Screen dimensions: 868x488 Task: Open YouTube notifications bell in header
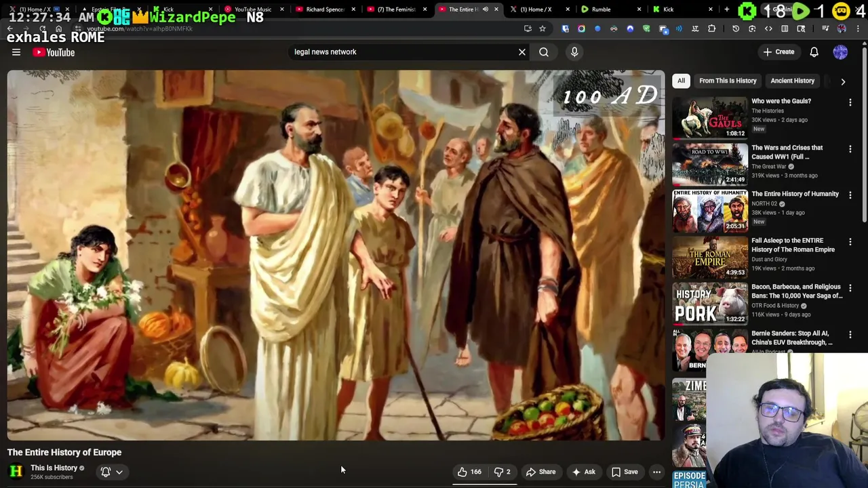click(x=814, y=52)
